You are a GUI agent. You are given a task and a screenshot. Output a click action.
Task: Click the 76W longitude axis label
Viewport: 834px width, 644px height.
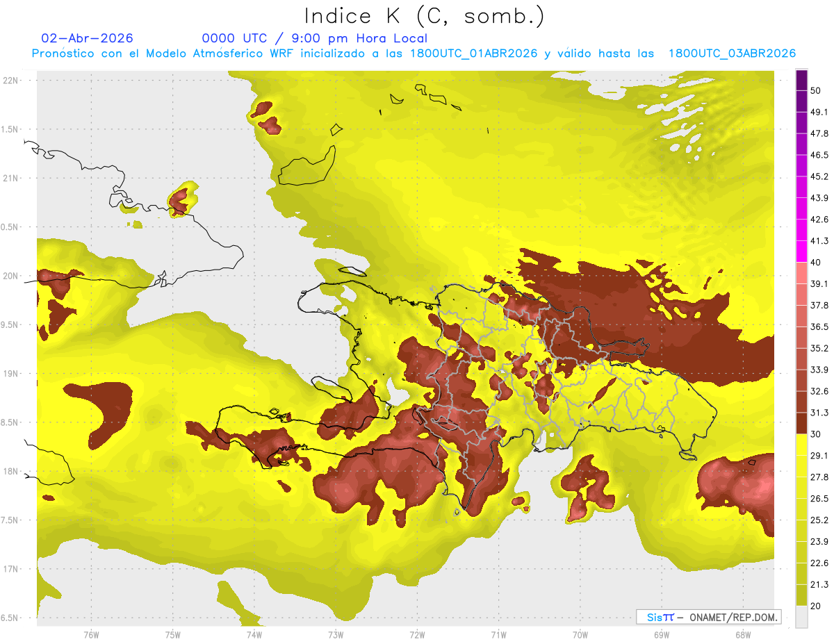(91, 634)
